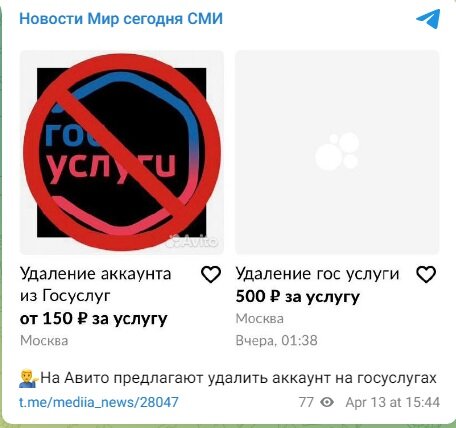
Task: Click the eye views icon
Action: [x=327, y=402]
